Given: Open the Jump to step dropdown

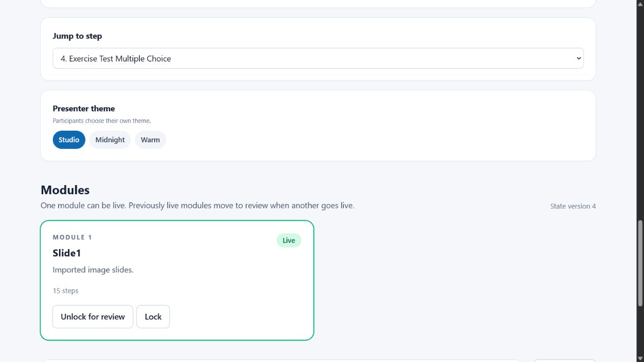Looking at the screenshot, I should [318, 58].
